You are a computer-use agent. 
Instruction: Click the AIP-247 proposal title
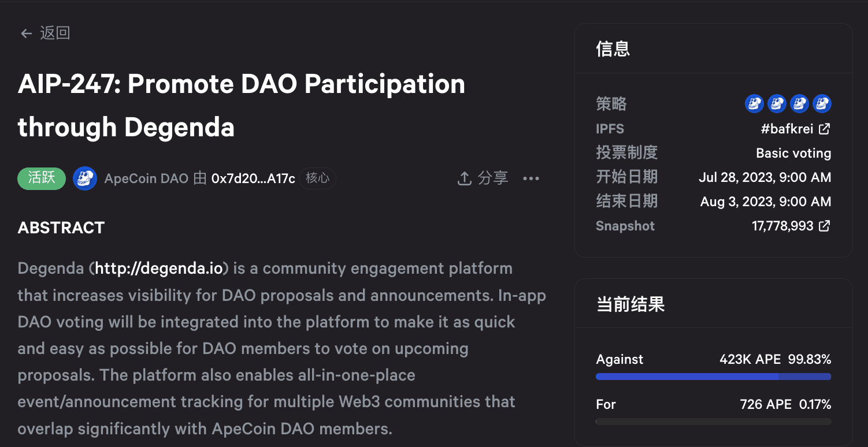(241, 106)
